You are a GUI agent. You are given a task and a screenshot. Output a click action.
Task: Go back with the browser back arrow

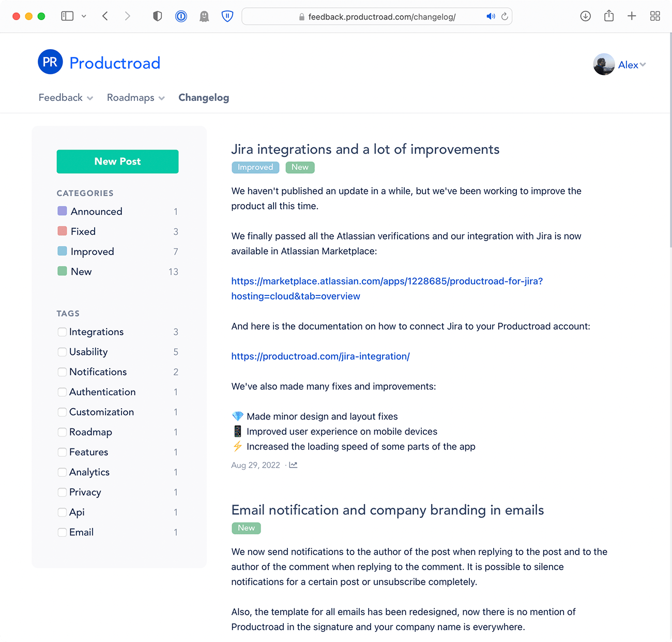click(x=105, y=16)
